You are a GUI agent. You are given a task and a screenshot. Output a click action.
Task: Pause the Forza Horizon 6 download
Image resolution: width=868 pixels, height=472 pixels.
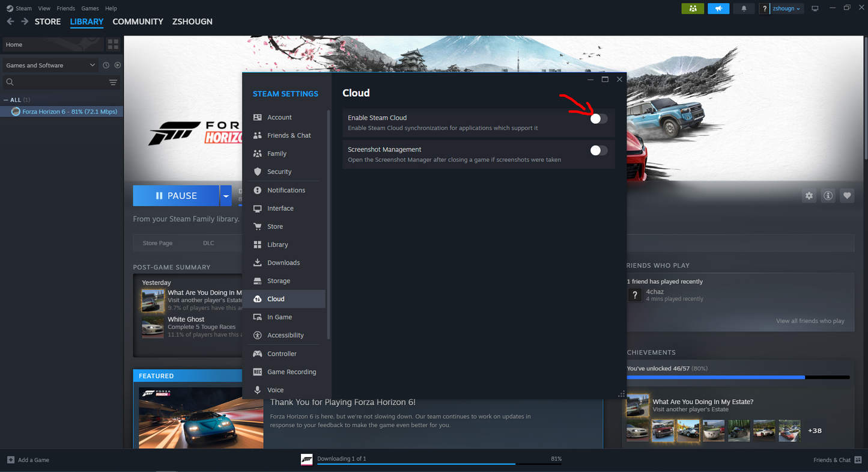[x=176, y=196]
